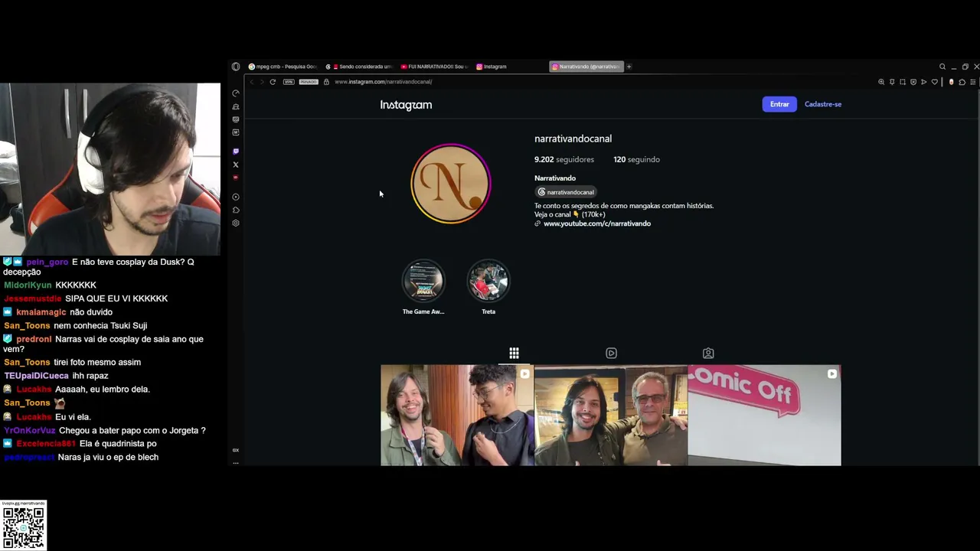
Task: Click the TEUpaiDCueca username in chat
Action: coord(36,376)
